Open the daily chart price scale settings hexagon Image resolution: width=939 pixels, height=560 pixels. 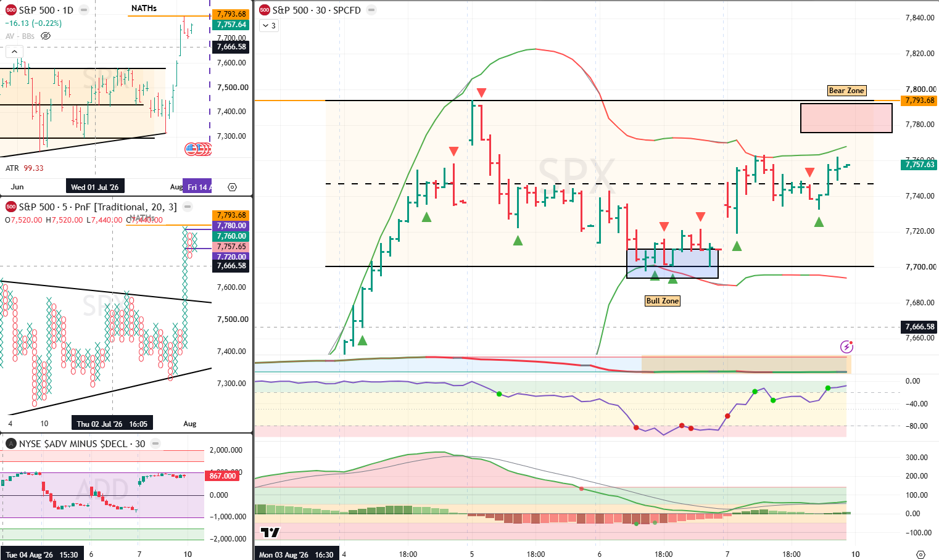click(232, 187)
